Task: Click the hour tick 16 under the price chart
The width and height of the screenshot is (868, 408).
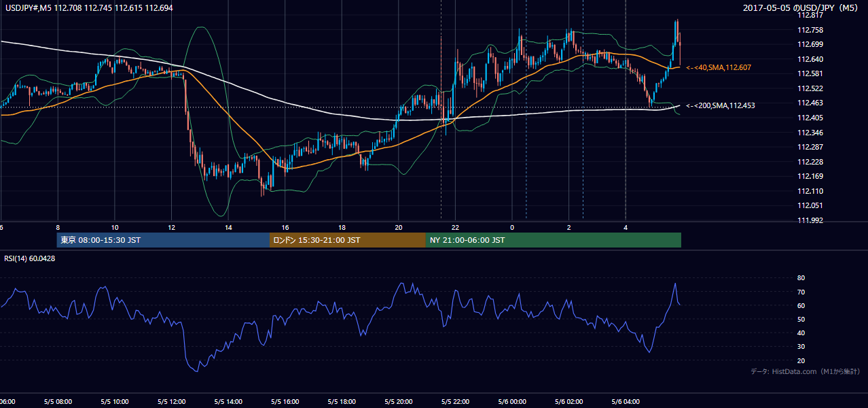Action: 285,227
